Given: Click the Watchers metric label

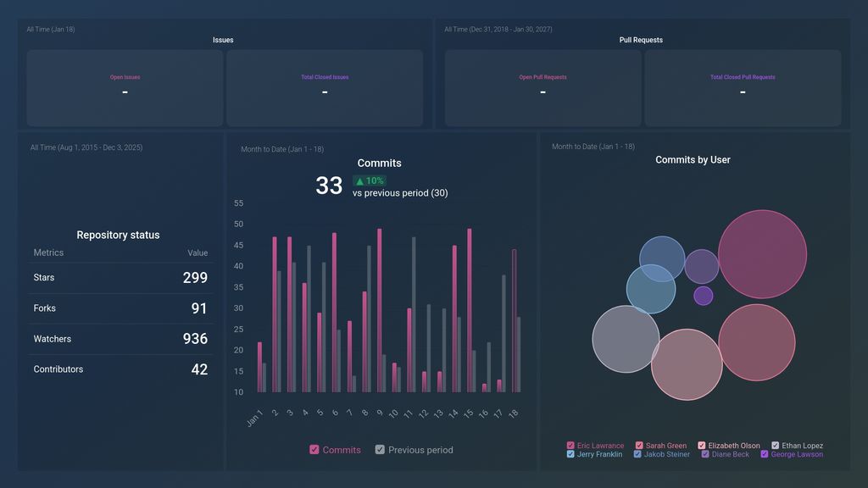Looking at the screenshot, I should pyautogui.click(x=52, y=339).
